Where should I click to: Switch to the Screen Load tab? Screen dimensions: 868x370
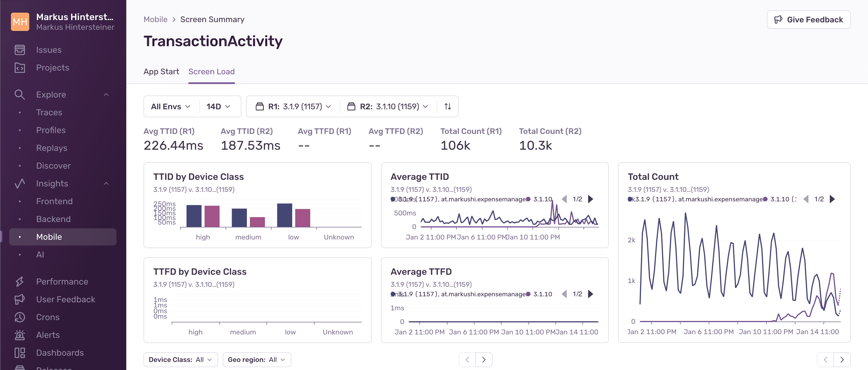click(212, 71)
